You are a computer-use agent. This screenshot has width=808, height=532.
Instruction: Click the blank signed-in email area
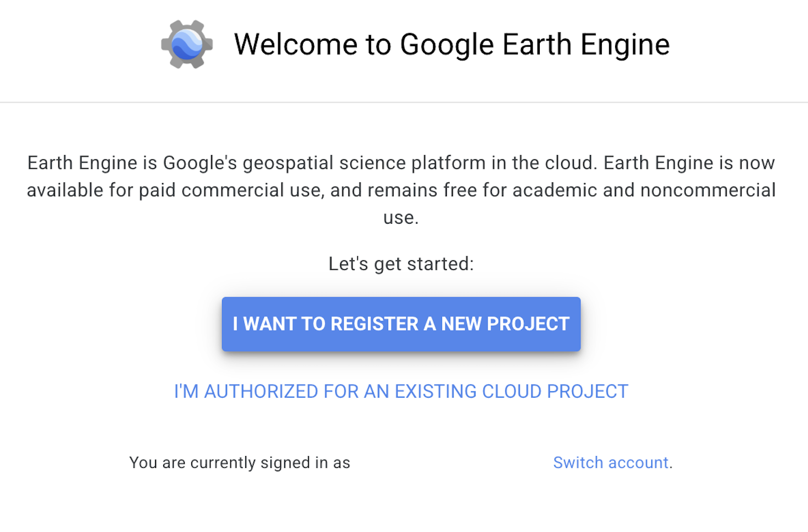pyautogui.click(x=452, y=463)
